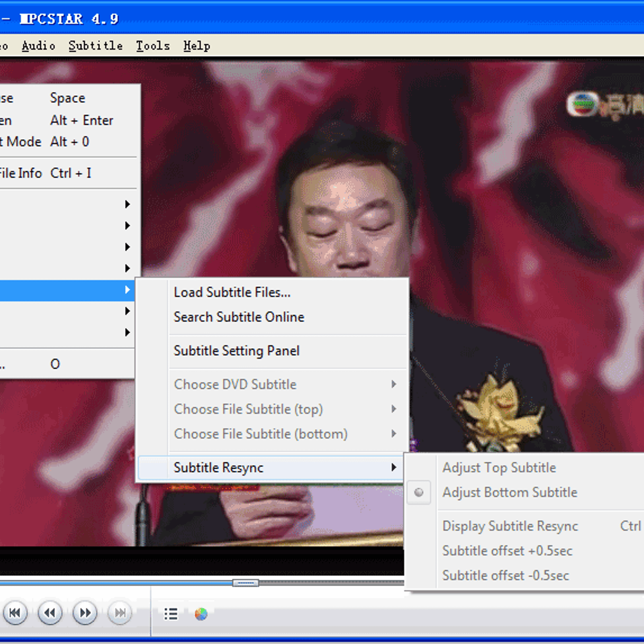
Task: Apply Subtitle offset -0.5sec
Action: click(x=525, y=576)
